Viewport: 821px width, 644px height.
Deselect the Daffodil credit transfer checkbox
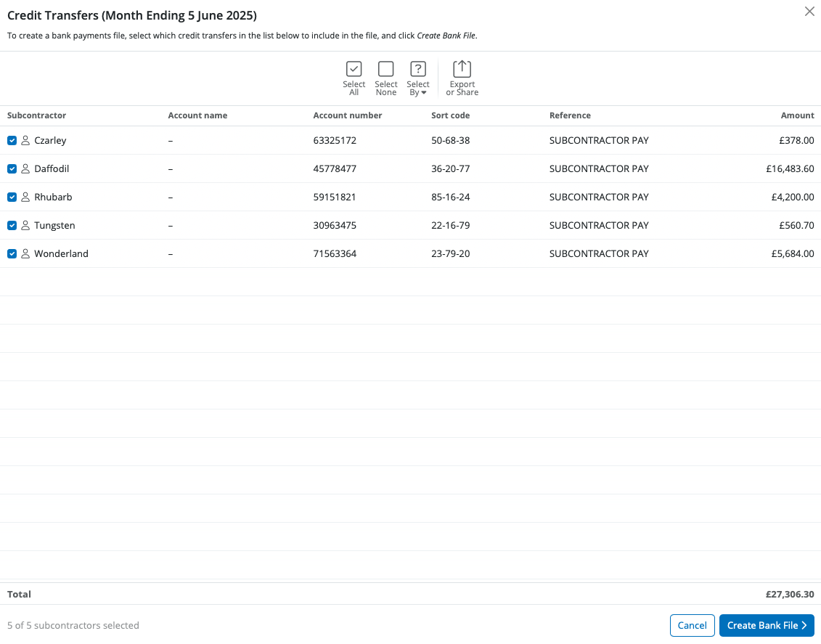[x=12, y=168]
